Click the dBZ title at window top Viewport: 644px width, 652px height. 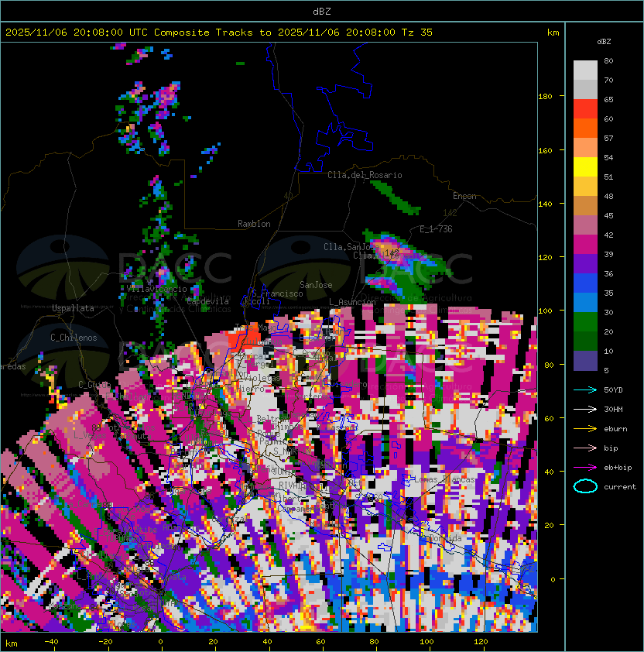[321, 11]
